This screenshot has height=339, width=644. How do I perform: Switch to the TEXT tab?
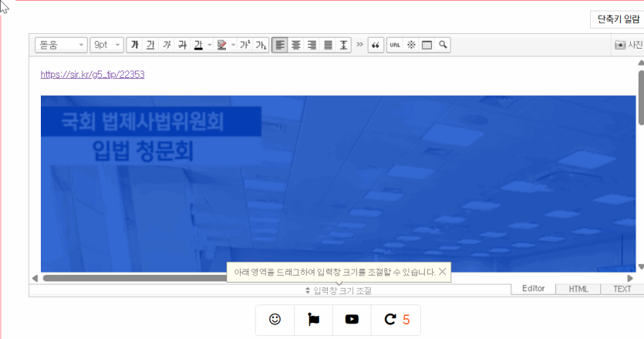[x=622, y=290]
